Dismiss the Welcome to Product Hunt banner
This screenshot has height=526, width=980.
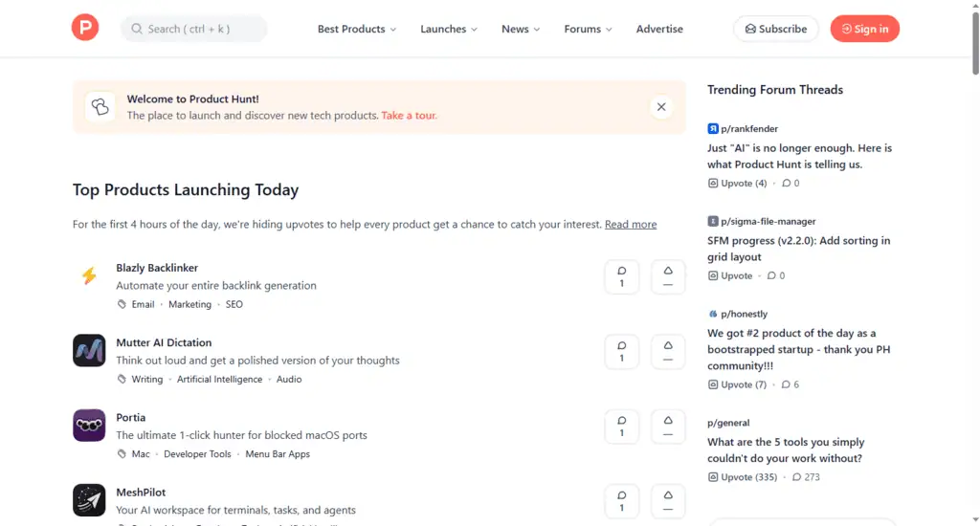pyautogui.click(x=661, y=107)
